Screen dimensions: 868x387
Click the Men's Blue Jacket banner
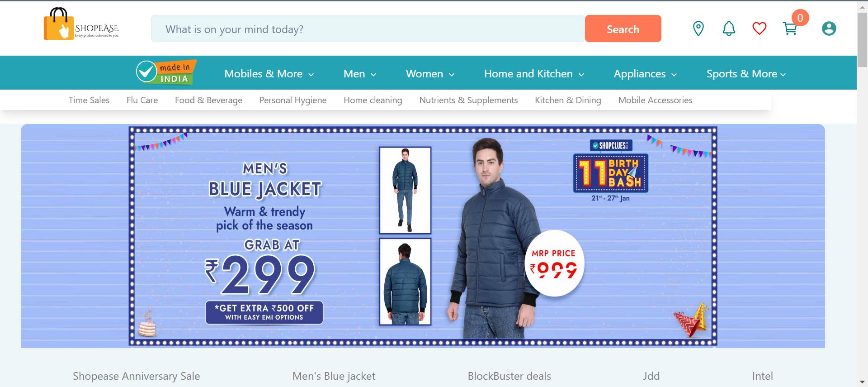(423, 236)
